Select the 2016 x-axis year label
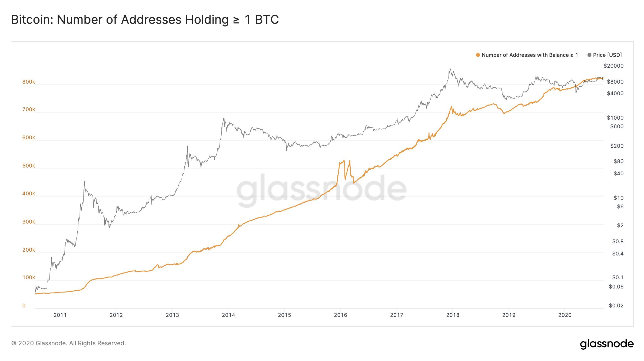Image resolution: width=644 pixels, height=361 pixels. 340,315
